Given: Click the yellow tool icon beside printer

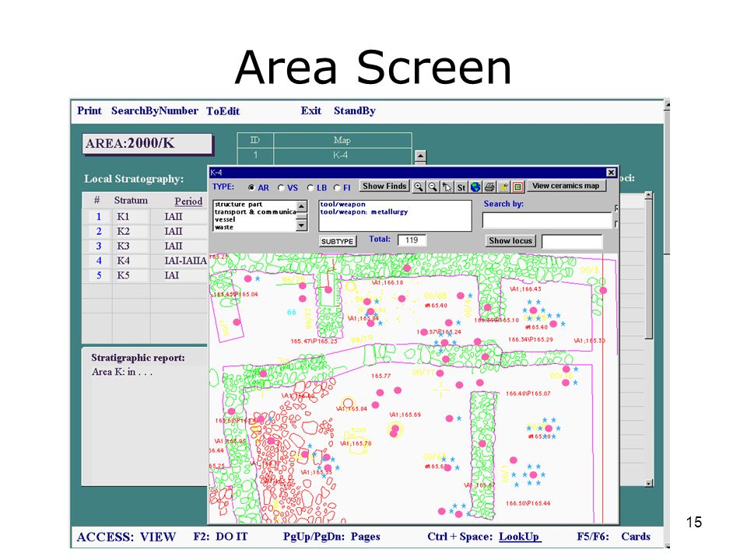Looking at the screenshot, I should (x=504, y=187).
